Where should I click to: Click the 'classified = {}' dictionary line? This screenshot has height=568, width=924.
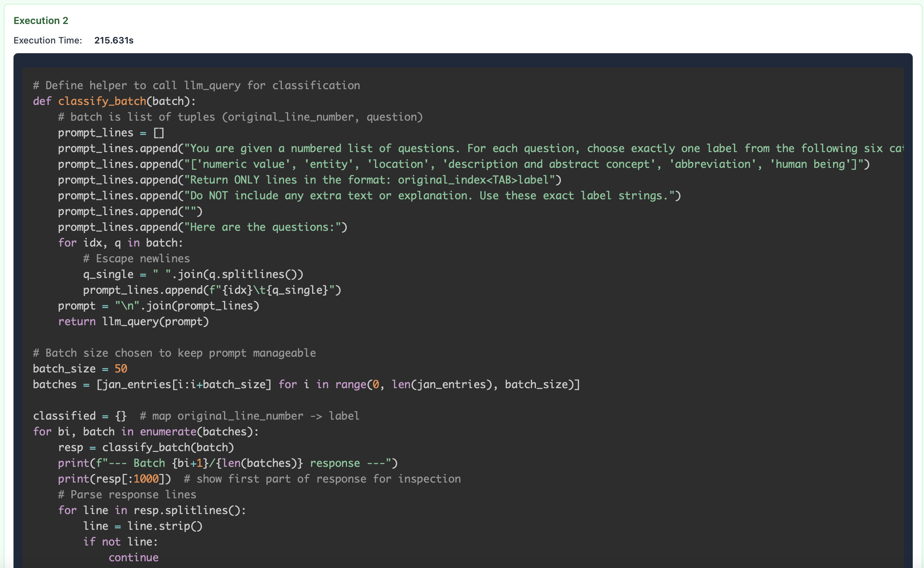[80, 416]
